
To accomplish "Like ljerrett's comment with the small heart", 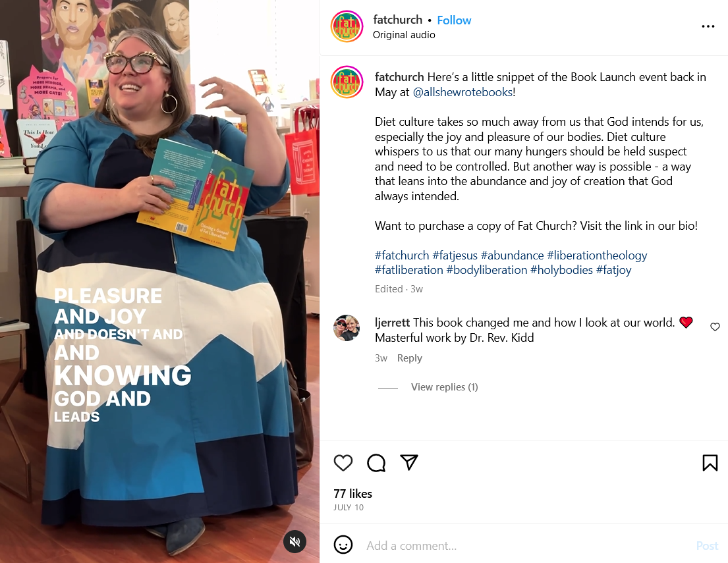I will [x=715, y=327].
